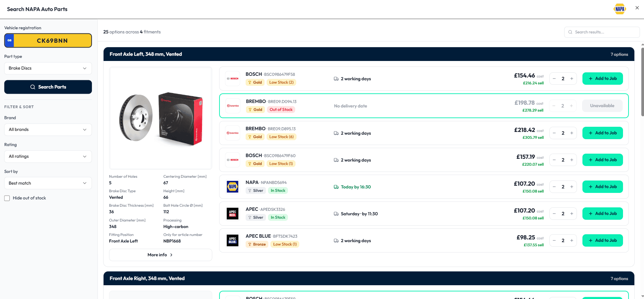Decrease quantity for BOSCH BSC0986479F58
Image resolution: width=644 pixels, height=299 pixels.
point(554,79)
